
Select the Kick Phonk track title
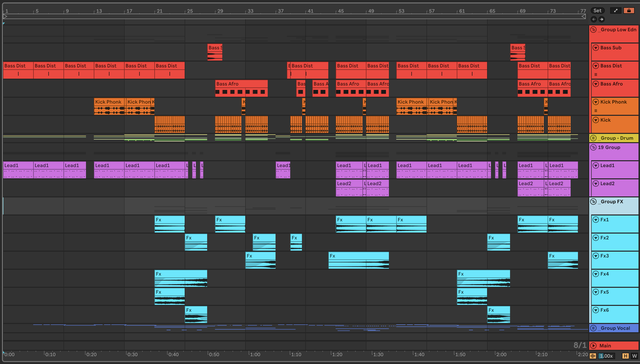point(614,102)
